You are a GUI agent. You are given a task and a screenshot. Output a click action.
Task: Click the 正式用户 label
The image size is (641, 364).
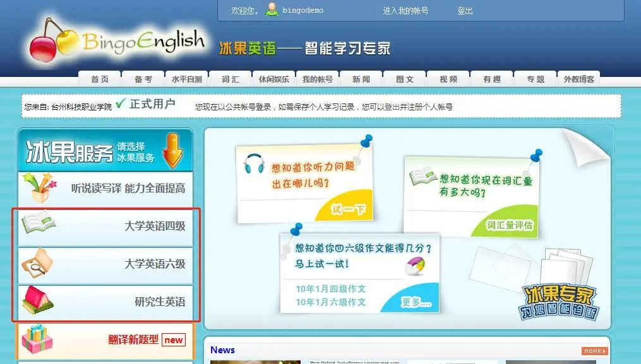[152, 103]
